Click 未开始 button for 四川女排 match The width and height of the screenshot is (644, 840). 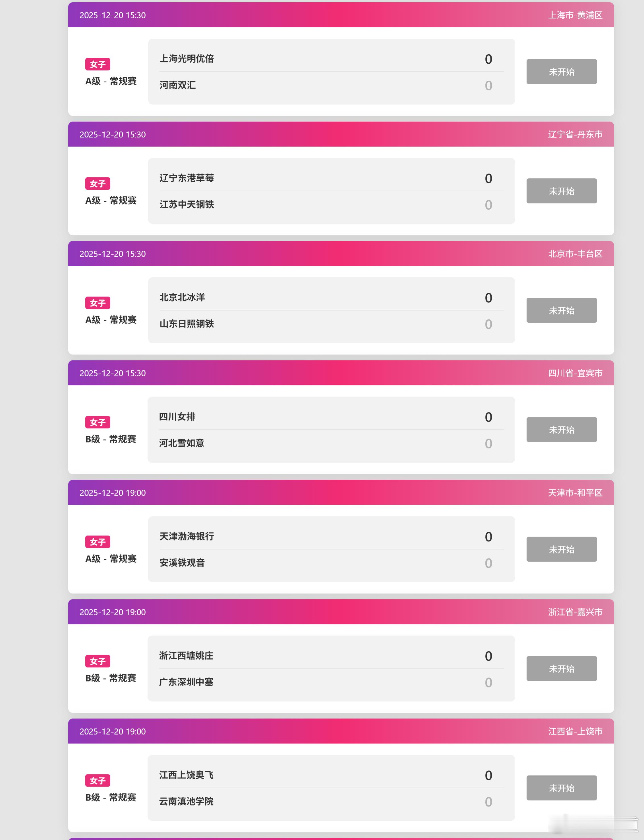click(x=561, y=430)
